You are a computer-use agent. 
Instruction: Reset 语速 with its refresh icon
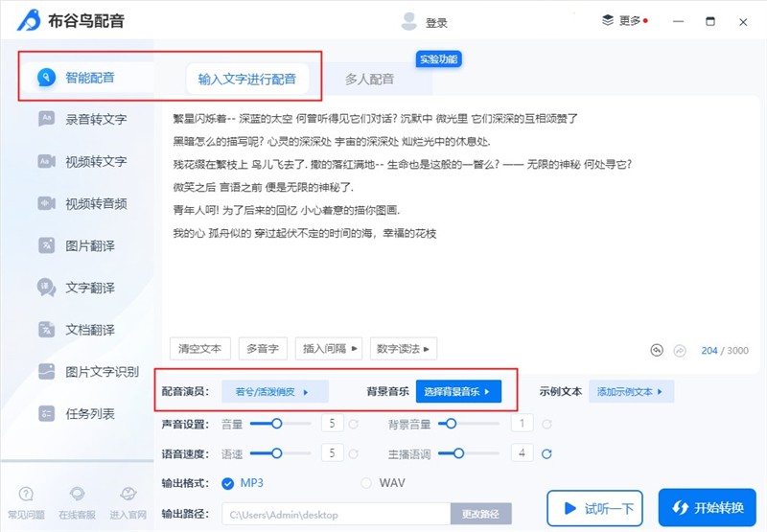[x=353, y=454]
